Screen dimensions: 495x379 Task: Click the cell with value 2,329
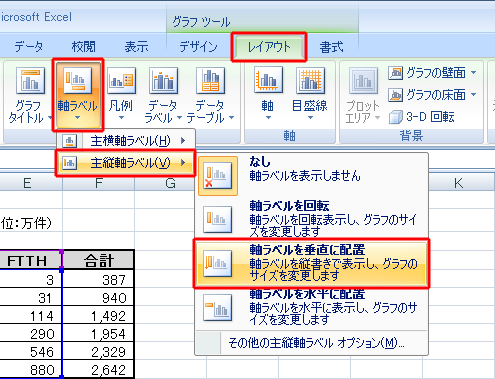tap(99, 351)
